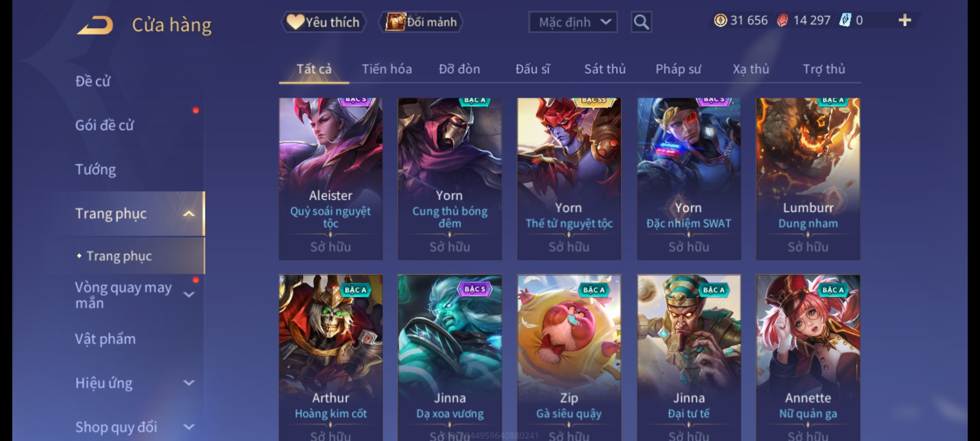This screenshot has height=441, width=980.
Task: Select Aleister Quỷ soái nguyệt tộc skin
Action: tap(331, 179)
